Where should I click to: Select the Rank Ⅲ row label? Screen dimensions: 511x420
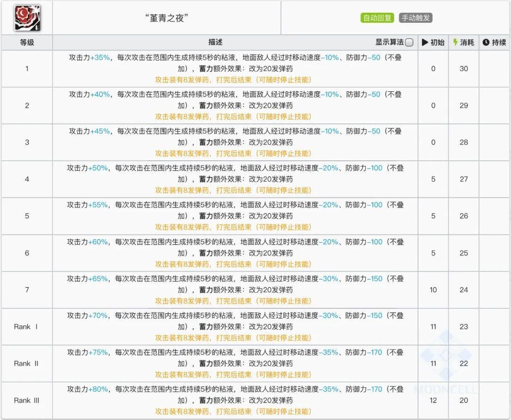click(26, 400)
